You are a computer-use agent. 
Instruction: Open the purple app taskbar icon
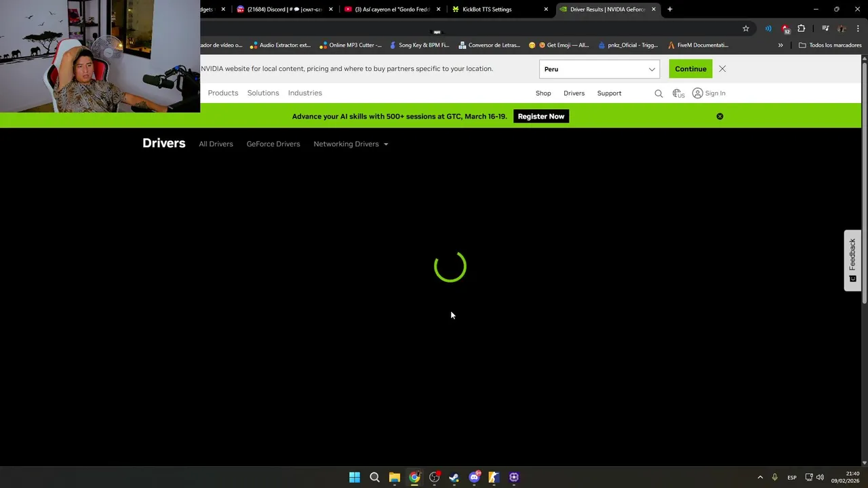click(514, 477)
